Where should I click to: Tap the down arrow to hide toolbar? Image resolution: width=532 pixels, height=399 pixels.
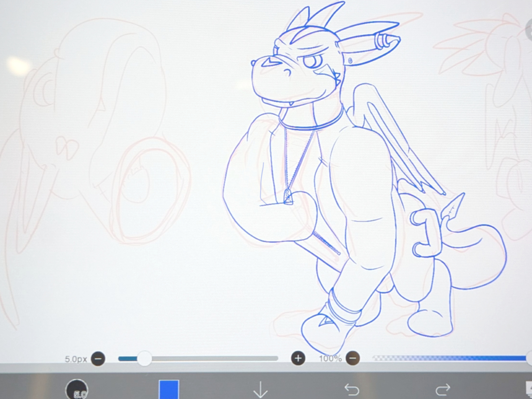coord(260,389)
